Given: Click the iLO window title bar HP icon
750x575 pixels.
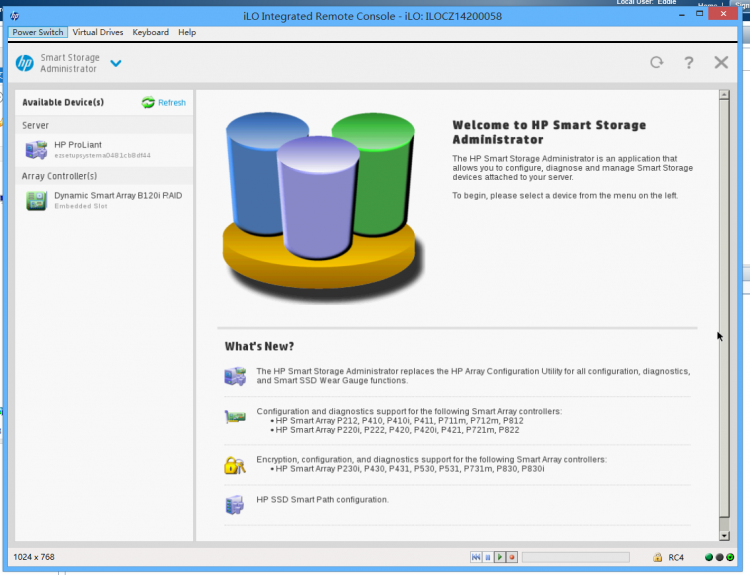Looking at the screenshot, I should click(15, 16).
